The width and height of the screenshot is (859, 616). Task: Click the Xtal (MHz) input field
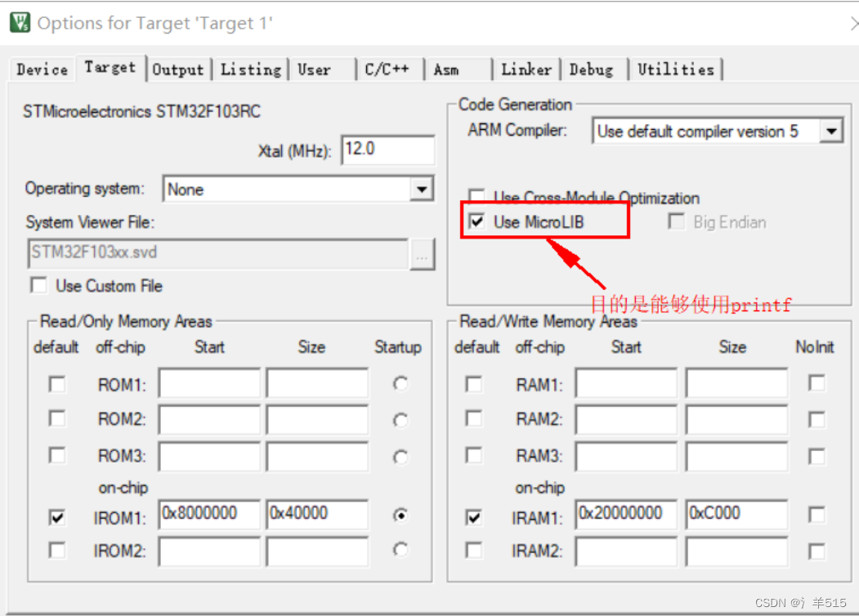pos(388,150)
